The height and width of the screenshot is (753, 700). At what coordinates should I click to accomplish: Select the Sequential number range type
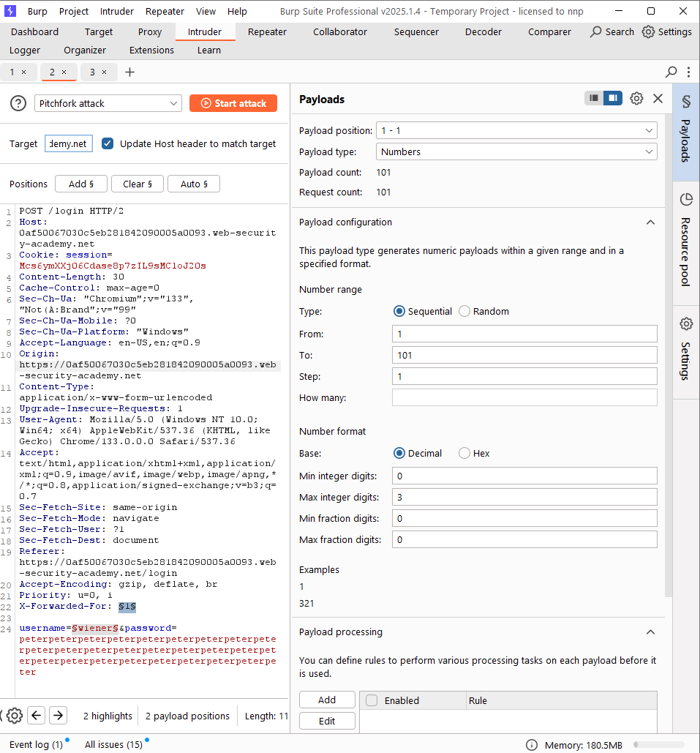pos(399,311)
